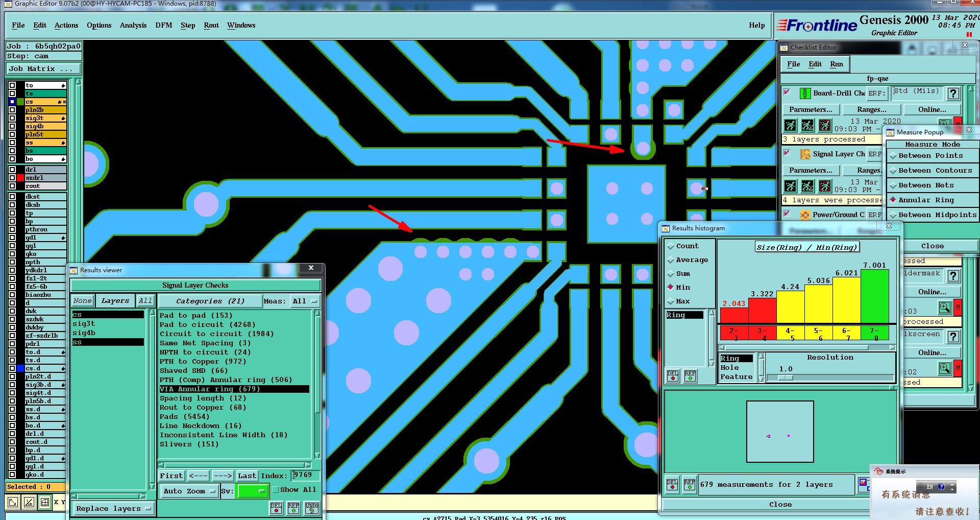The image size is (980, 520).
Task: Select Count option in Results histogram
Action: 683,246
